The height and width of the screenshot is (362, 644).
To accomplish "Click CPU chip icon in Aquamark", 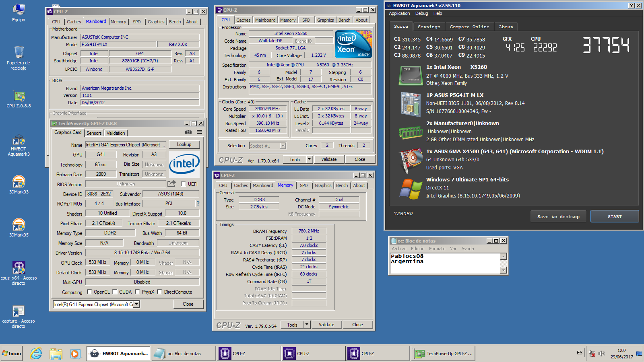I will click(411, 75).
